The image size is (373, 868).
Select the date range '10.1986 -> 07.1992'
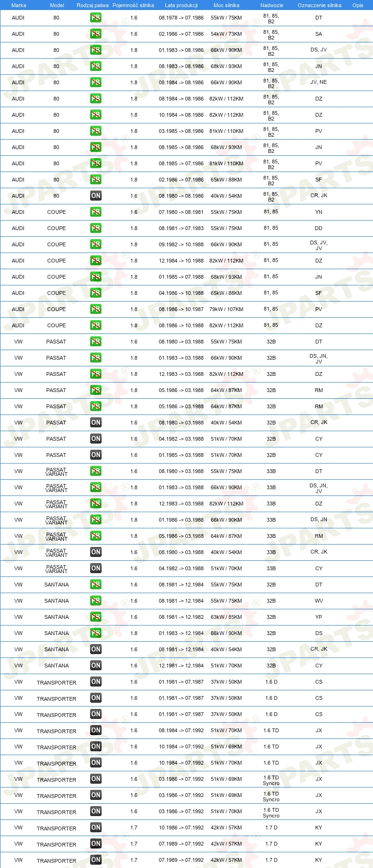pyautogui.click(x=181, y=828)
